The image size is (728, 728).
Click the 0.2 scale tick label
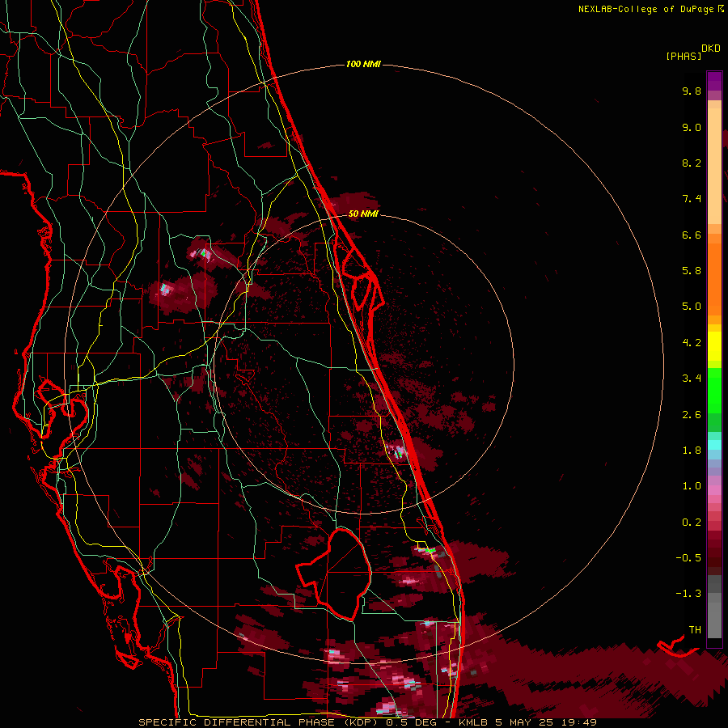click(692, 523)
